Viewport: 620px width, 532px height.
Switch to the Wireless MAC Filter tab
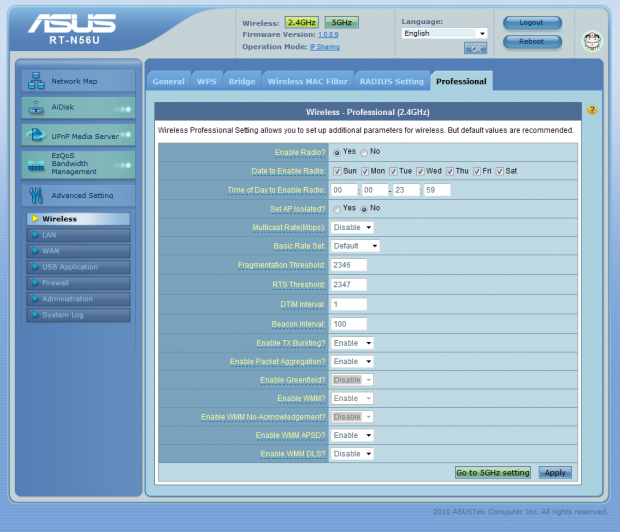[308, 81]
